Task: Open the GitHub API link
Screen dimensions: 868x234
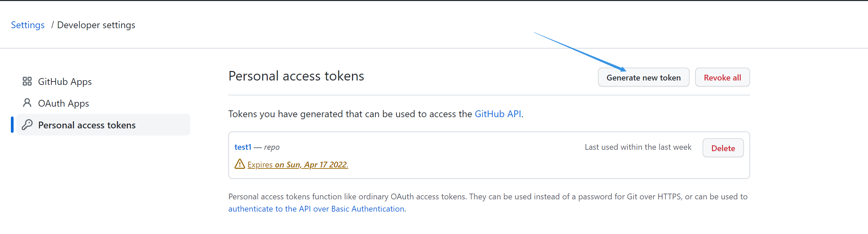Action: (498, 114)
